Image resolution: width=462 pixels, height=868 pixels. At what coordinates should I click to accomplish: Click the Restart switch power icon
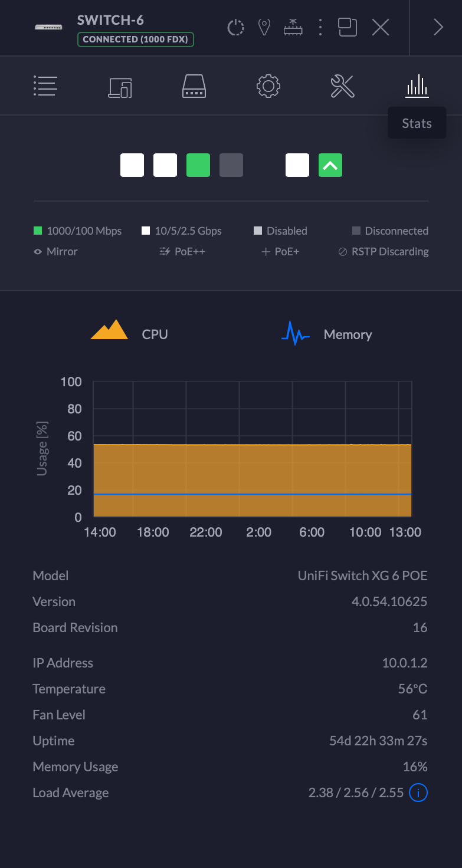[235, 27]
